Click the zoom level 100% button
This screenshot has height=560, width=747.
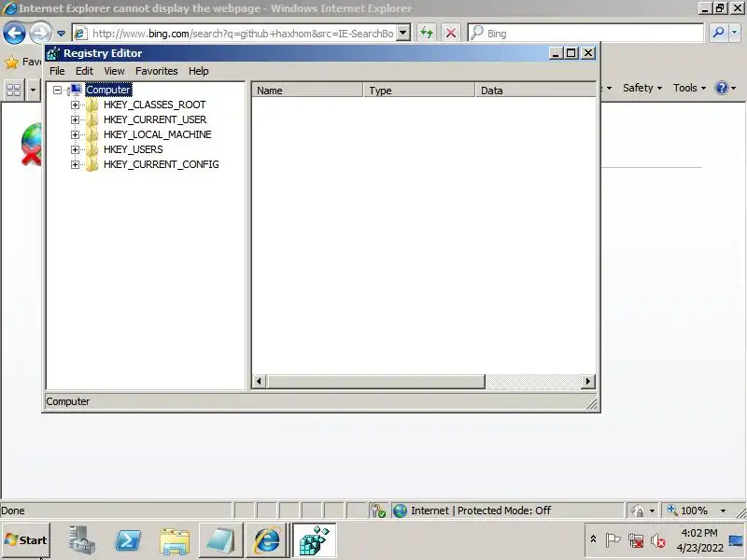[687, 511]
